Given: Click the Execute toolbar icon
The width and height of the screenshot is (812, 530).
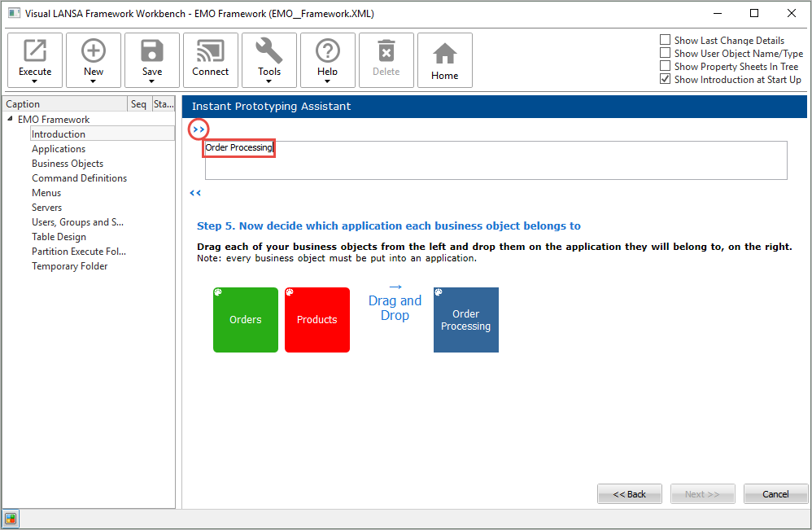Looking at the screenshot, I should [35, 50].
